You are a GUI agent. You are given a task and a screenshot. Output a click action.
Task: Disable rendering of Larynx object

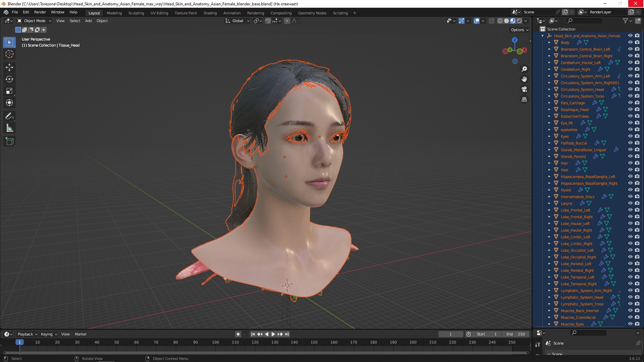point(637,203)
